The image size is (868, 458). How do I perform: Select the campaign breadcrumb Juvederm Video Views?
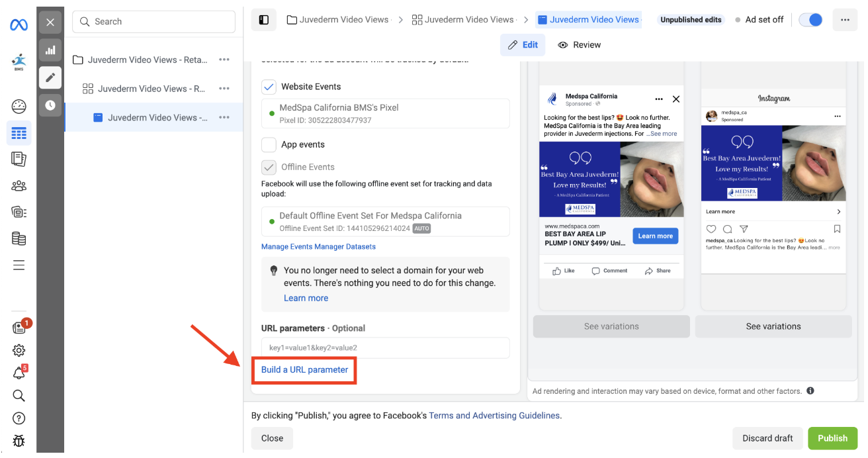pyautogui.click(x=338, y=20)
